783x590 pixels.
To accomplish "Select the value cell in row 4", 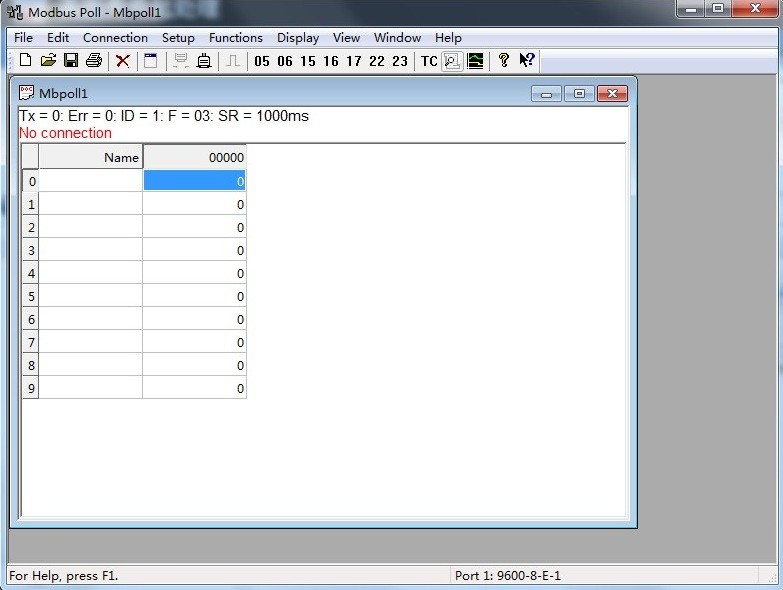I will [194, 273].
